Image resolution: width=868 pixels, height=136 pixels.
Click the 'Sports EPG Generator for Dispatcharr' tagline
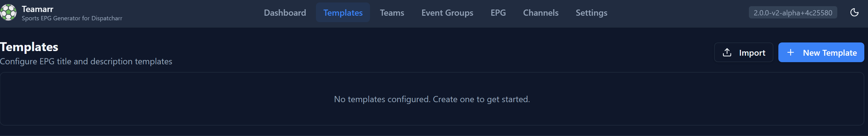pos(72,18)
